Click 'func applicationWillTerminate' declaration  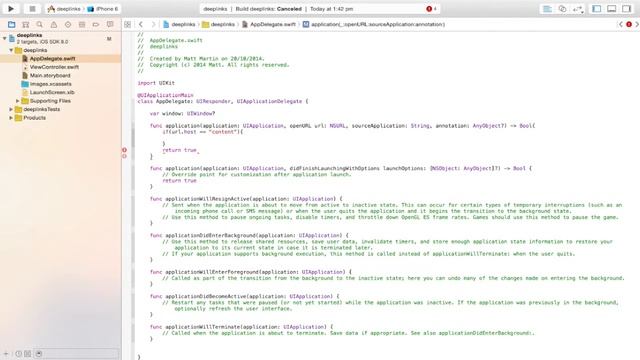tap(241, 327)
